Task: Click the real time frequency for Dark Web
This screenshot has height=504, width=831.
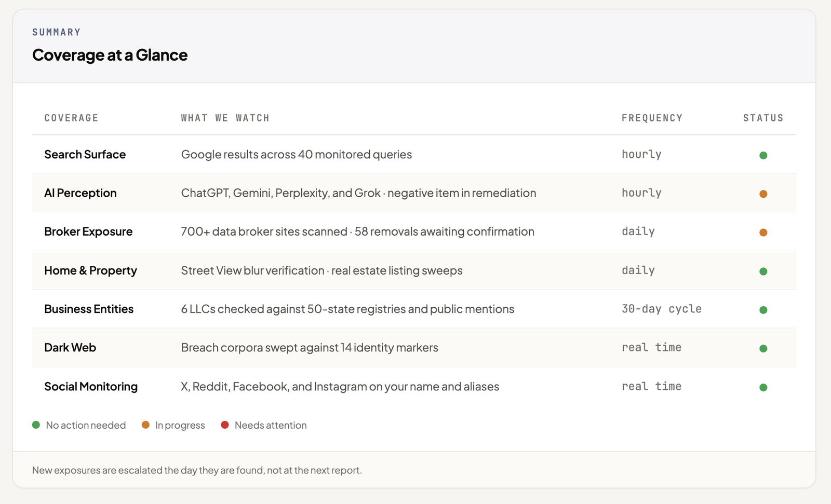Action: 652,347
